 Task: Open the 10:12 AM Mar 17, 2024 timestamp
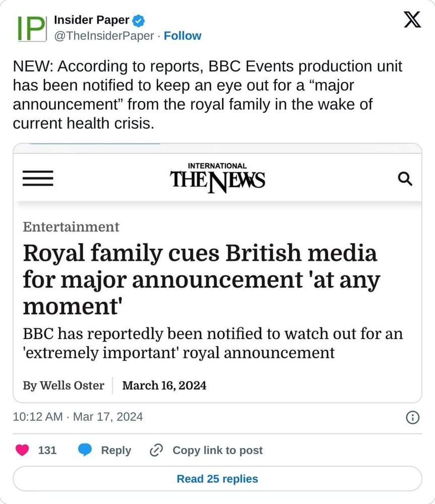78,417
